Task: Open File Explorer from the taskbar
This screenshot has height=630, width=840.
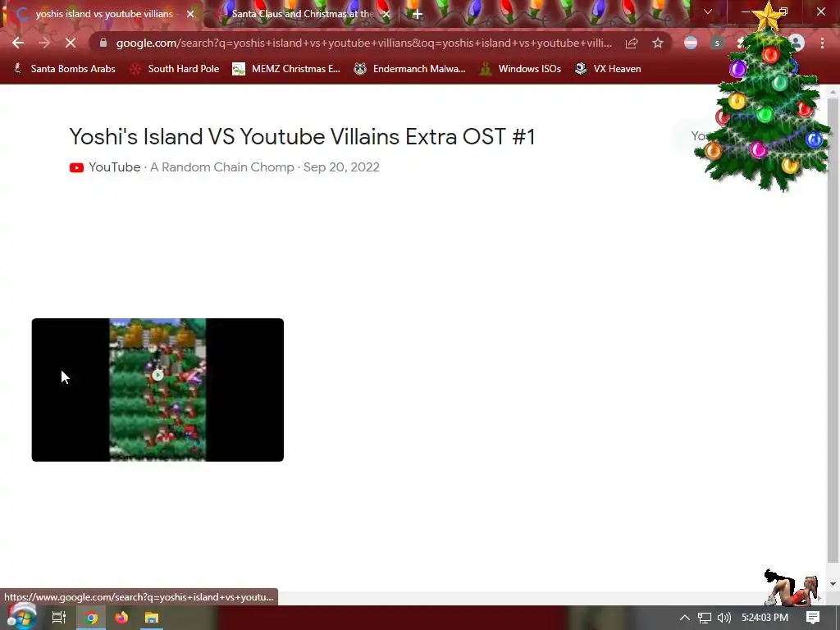Action: [152, 618]
